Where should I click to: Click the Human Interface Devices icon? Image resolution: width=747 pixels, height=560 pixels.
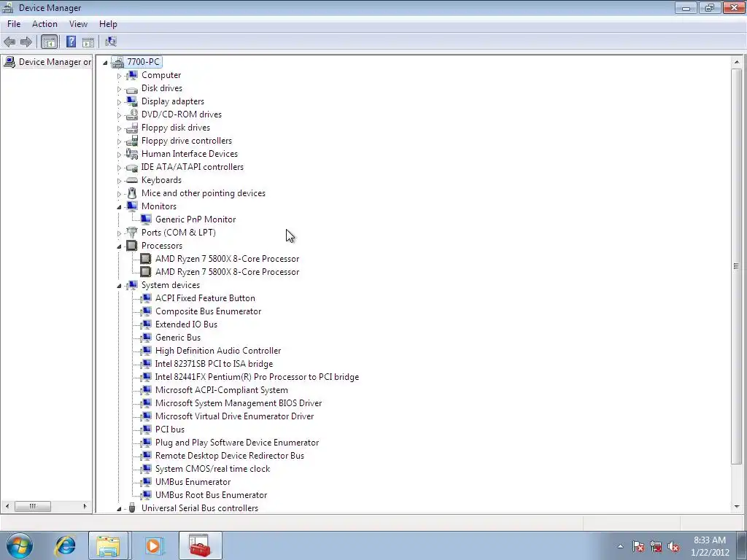(132, 154)
